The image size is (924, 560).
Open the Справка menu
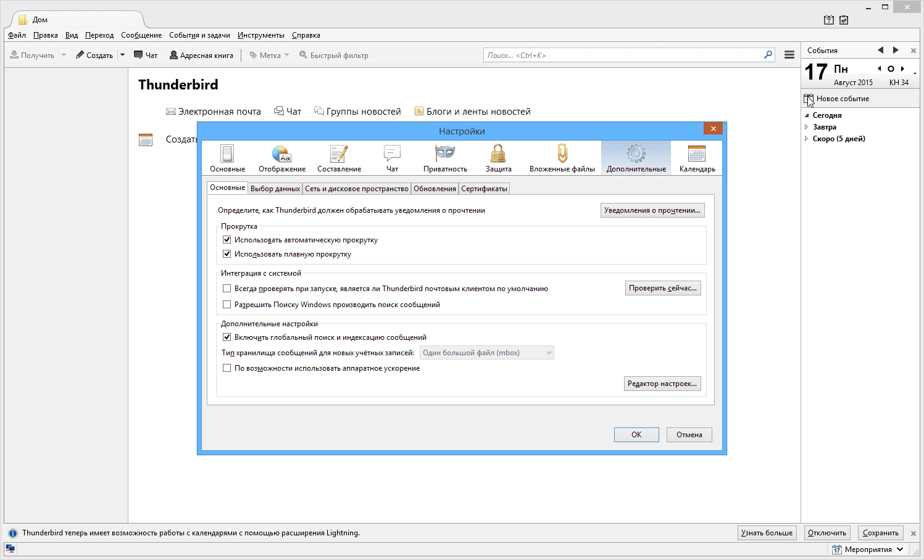(x=306, y=35)
